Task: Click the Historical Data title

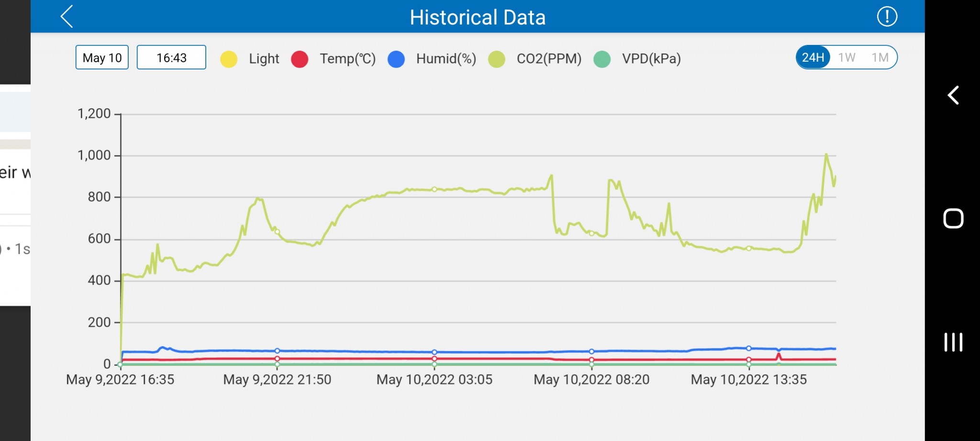Action: point(478,17)
